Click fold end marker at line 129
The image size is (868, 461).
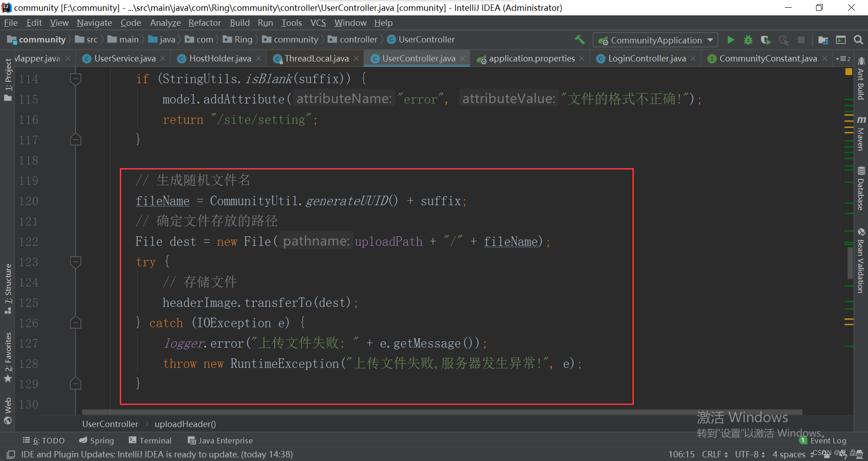tap(76, 384)
